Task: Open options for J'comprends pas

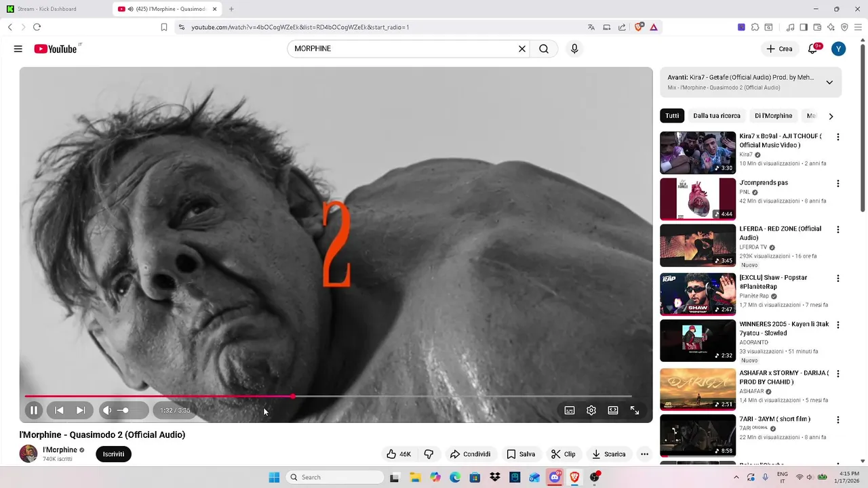Action: [838, 184]
